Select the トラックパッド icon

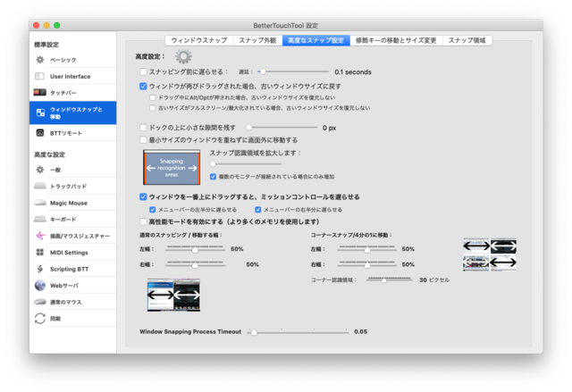pos(39,186)
